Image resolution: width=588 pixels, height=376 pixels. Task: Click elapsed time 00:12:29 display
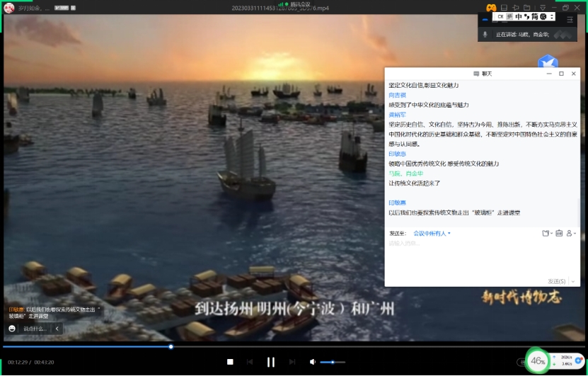coord(18,363)
